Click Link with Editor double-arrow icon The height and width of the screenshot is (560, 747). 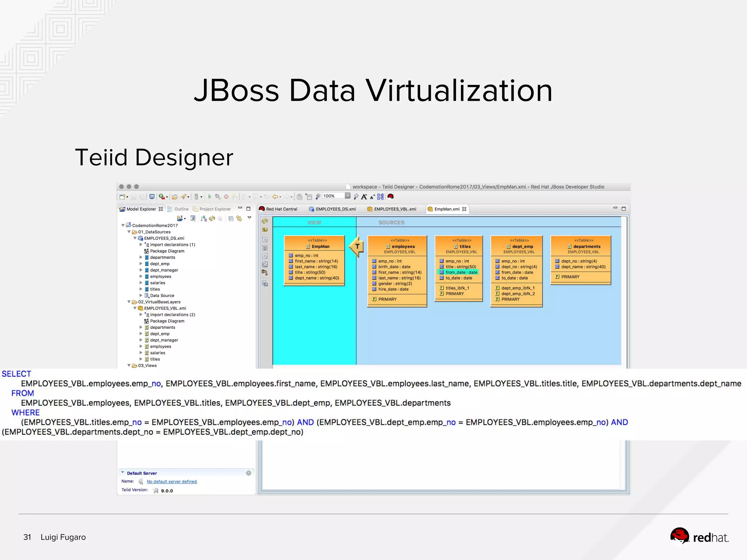tap(239, 218)
